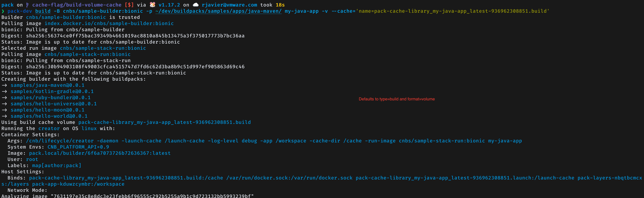Click the arrow before samples/java-maven@0.0.1
This screenshot has height=198, width=644.
[4, 85]
